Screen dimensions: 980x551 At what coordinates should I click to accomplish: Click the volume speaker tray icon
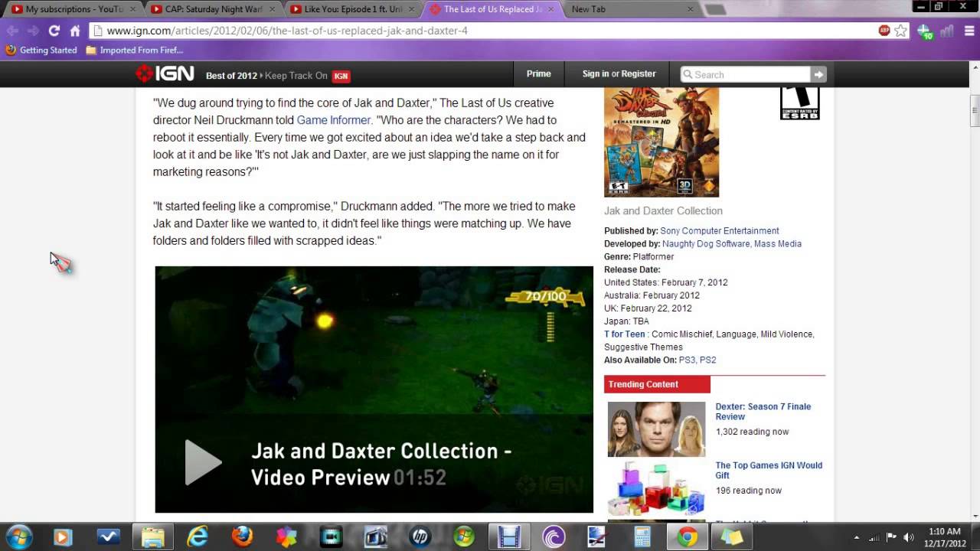(910, 537)
